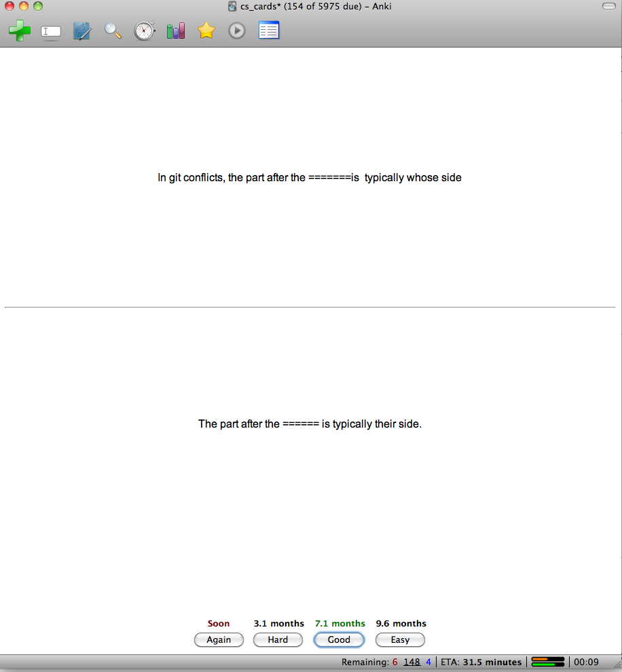Screen dimensions: 622x672
Task: Open the Edit current card pencil icon
Action: (x=82, y=31)
